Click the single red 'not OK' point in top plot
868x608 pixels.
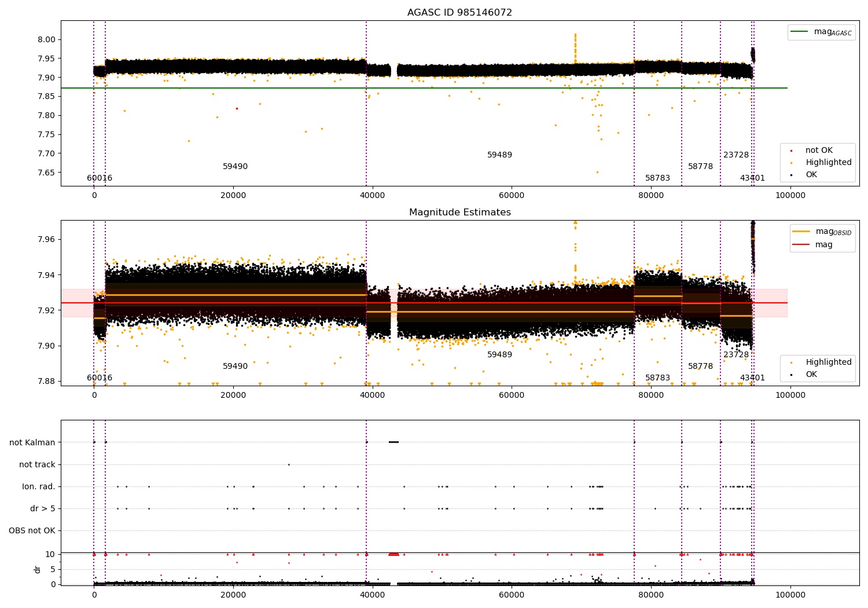tap(237, 108)
